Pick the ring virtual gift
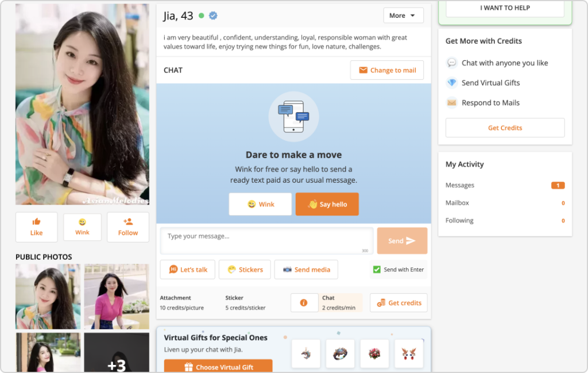This screenshot has width=588, height=373. [x=340, y=353]
